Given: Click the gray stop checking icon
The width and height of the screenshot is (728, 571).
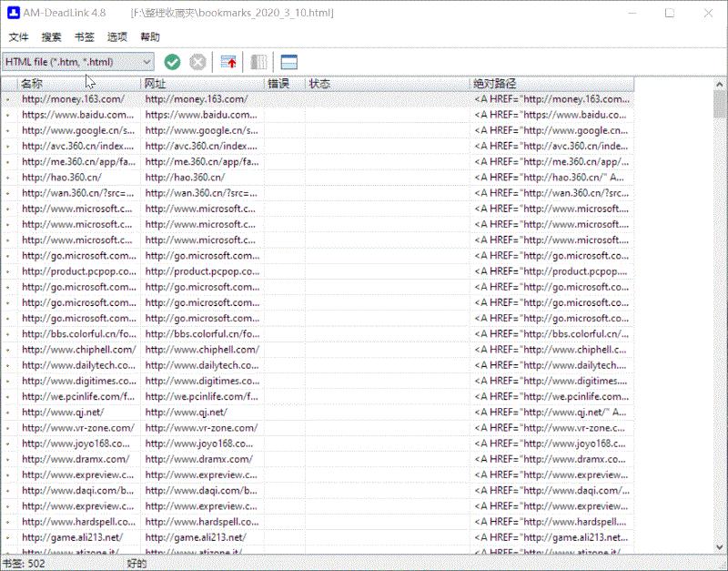Looking at the screenshot, I should (x=197, y=62).
